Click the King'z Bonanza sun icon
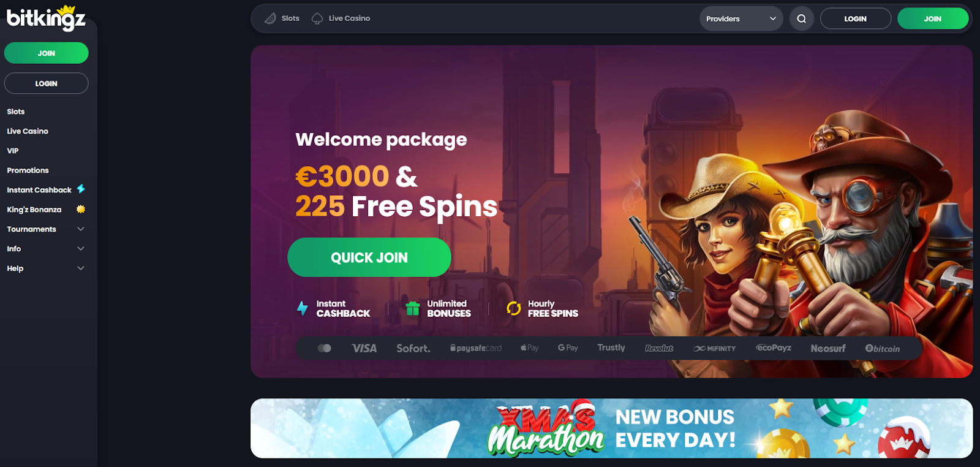Viewport: 980px width, 467px height. pyautogui.click(x=80, y=209)
